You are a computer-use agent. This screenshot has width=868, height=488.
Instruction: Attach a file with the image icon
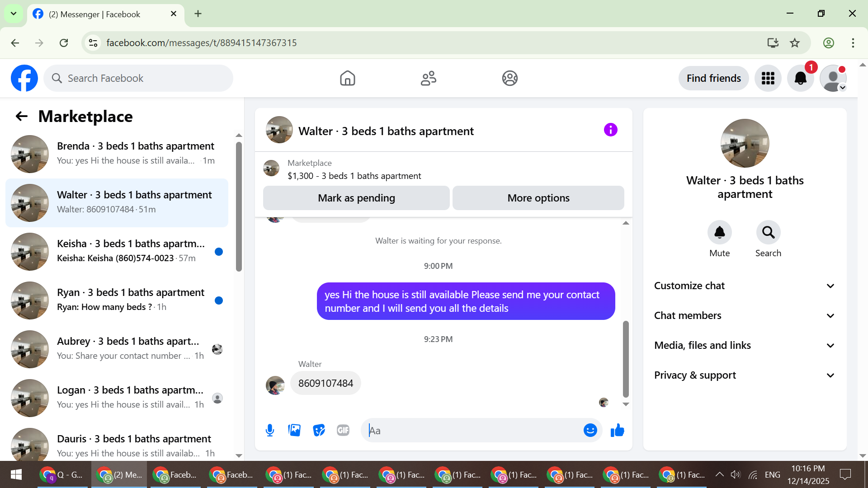tap(294, 430)
